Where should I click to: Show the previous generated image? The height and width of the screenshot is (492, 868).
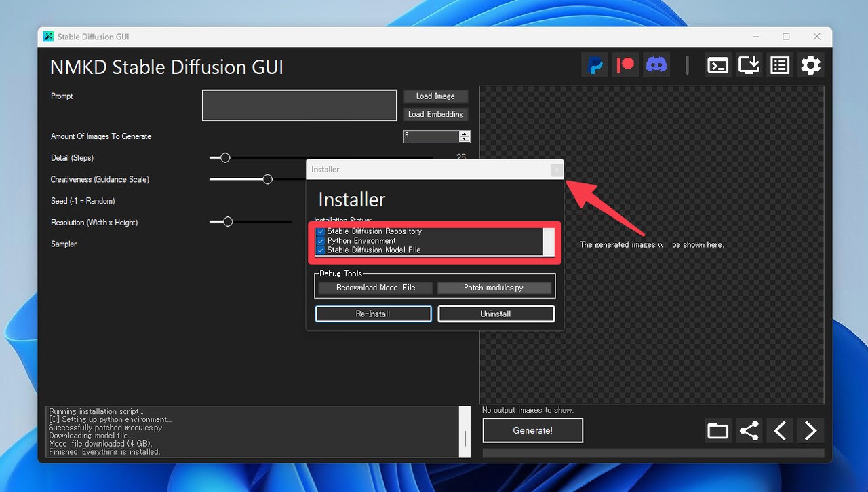(x=780, y=430)
